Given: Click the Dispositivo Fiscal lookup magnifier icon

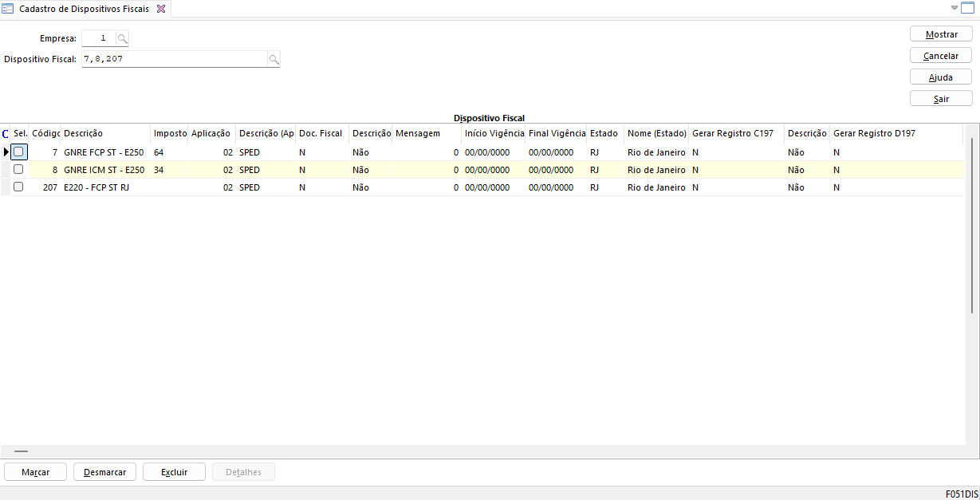Looking at the screenshot, I should pyautogui.click(x=274, y=59).
